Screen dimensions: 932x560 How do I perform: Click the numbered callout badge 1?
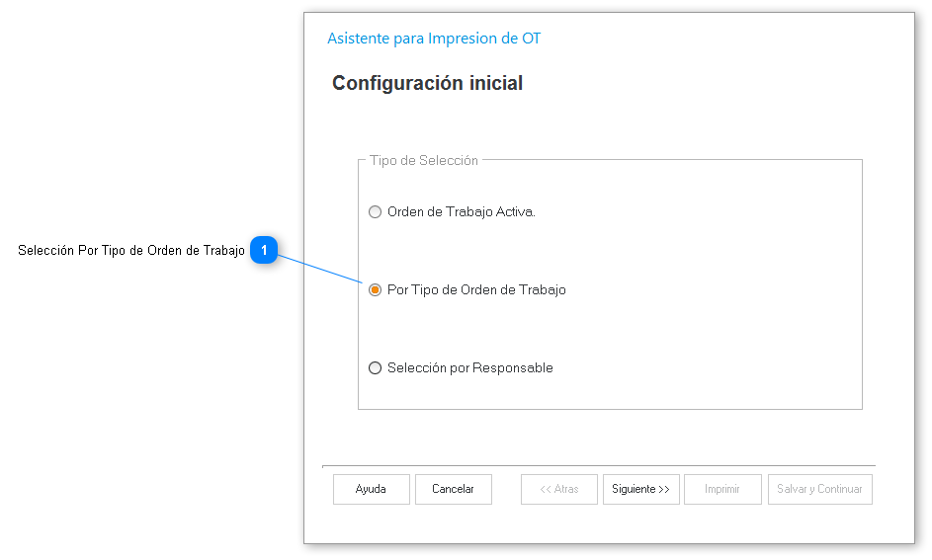[264, 251]
